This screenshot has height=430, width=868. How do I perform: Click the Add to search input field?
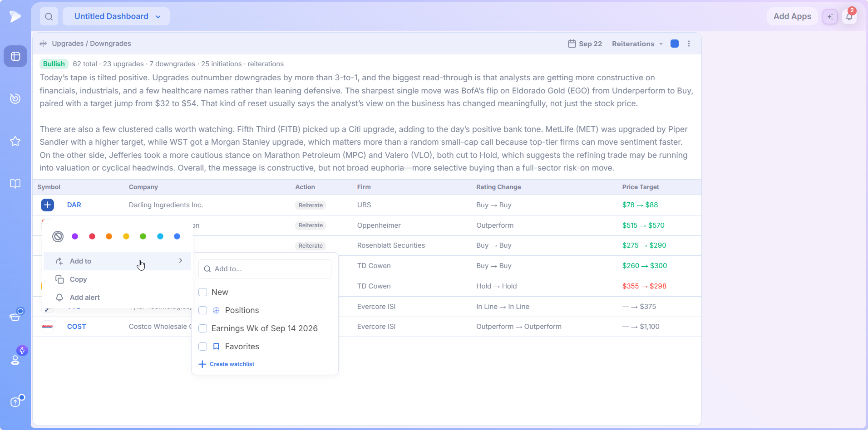point(265,269)
